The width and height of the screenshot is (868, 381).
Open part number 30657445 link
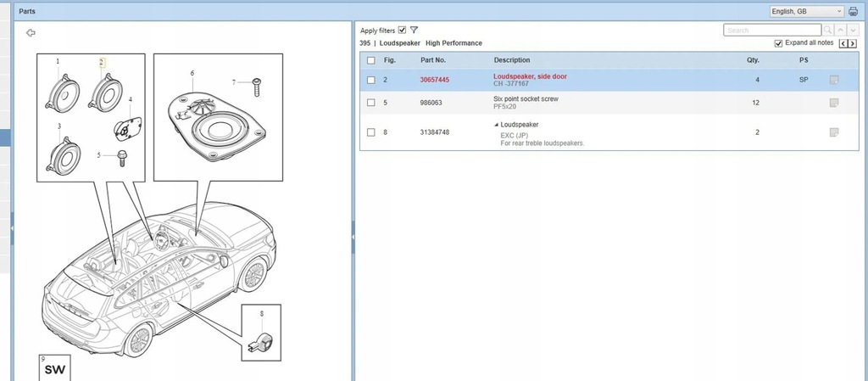(x=435, y=80)
